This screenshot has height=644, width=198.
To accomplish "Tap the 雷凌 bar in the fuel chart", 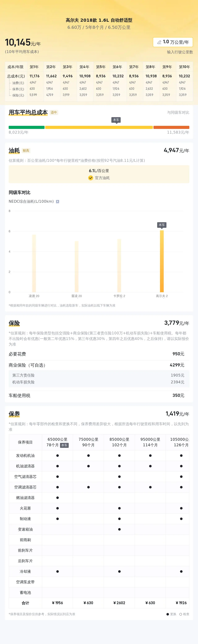I will pos(77,267).
